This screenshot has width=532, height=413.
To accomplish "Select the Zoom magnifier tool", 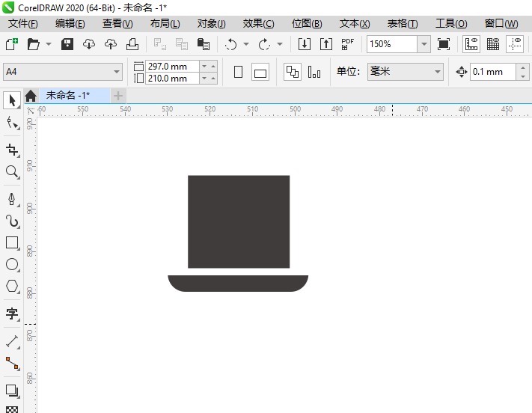I will click(x=13, y=172).
